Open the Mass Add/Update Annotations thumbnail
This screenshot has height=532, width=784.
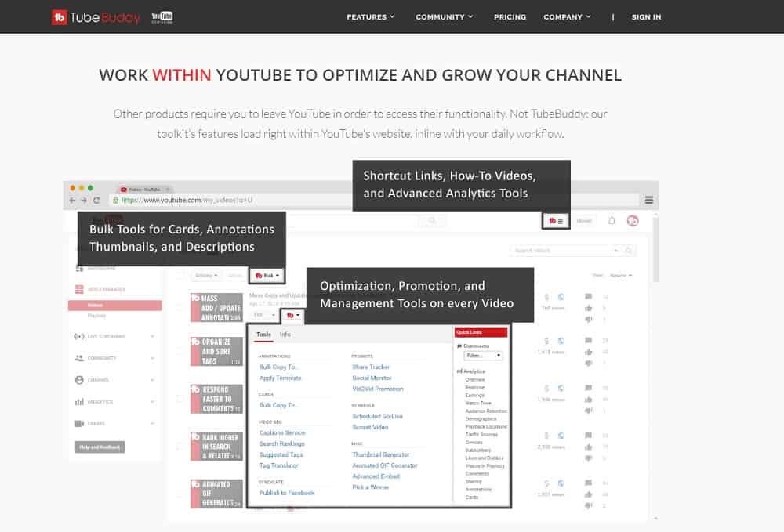click(216, 307)
